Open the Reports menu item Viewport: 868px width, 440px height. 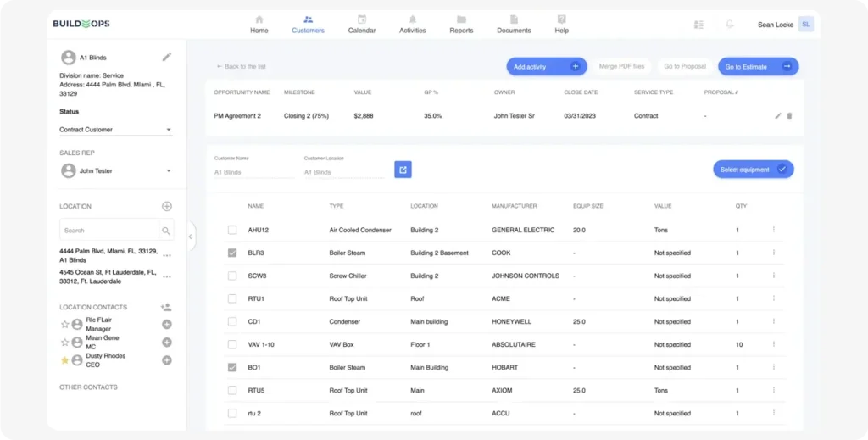coord(461,24)
